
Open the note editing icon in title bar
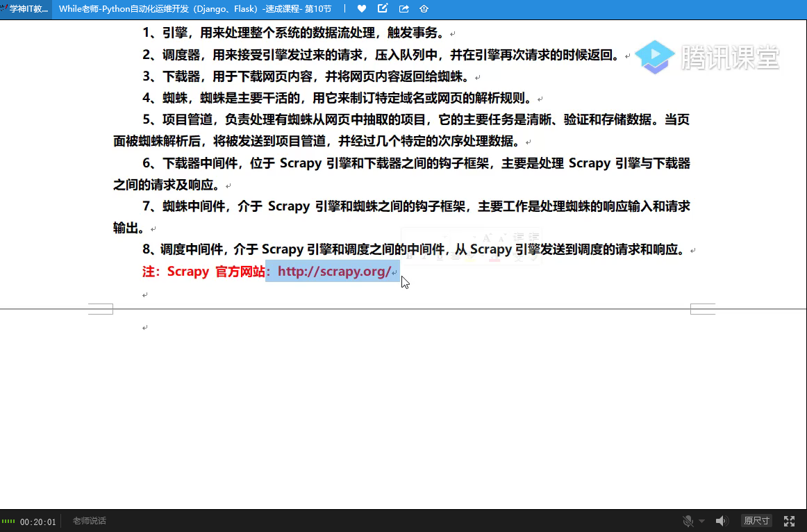(x=383, y=9)
